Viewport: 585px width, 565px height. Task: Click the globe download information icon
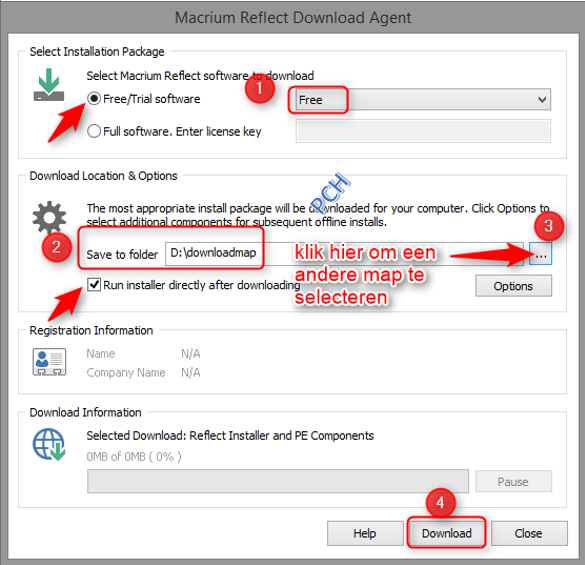pyautogui.click(x=49, y=444)
